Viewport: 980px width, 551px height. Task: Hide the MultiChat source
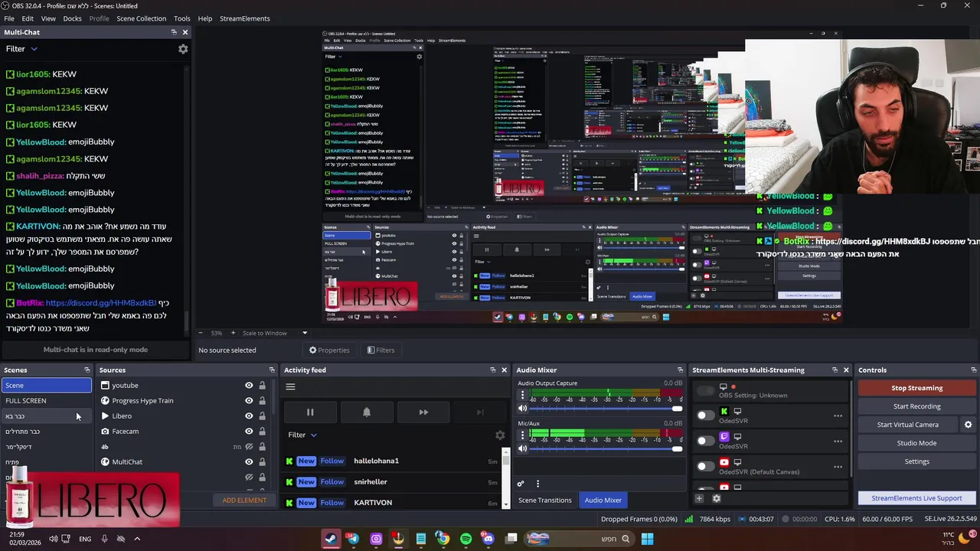249,462
